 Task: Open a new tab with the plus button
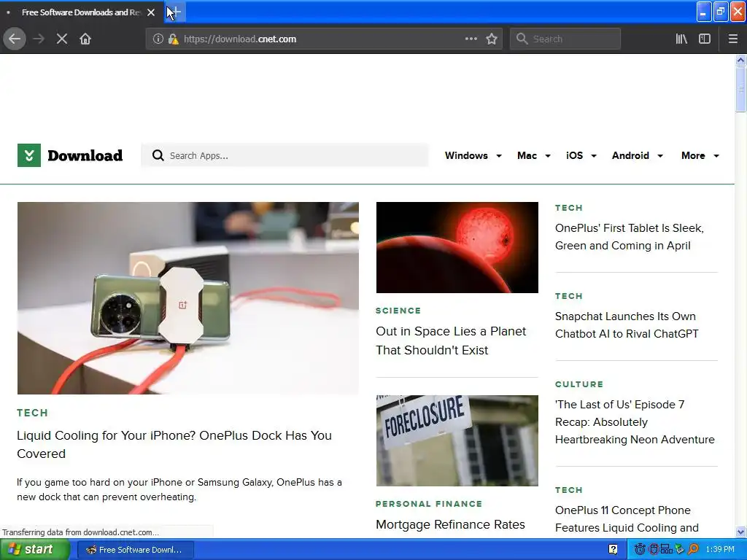pyautogui.click(x=174, y=12)
